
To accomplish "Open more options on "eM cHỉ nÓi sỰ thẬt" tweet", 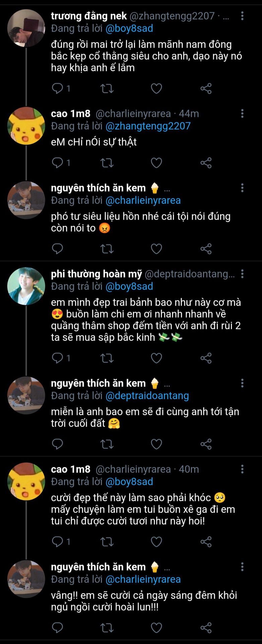I will tap(242, 114).
